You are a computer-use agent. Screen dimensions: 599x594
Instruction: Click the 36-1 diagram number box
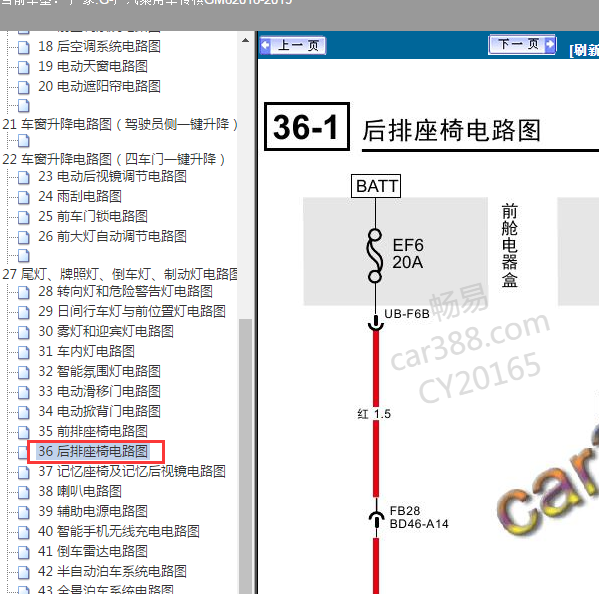tap(307, 126)
